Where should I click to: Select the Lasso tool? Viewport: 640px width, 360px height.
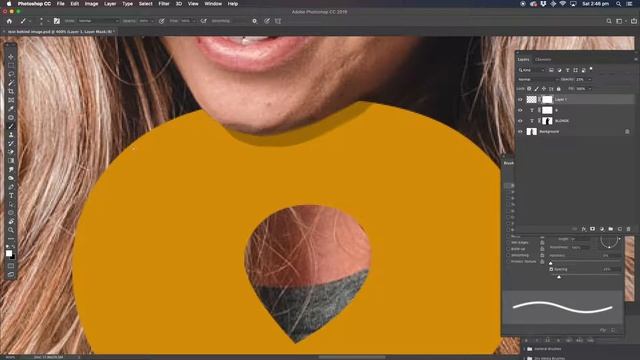point(11,74)
